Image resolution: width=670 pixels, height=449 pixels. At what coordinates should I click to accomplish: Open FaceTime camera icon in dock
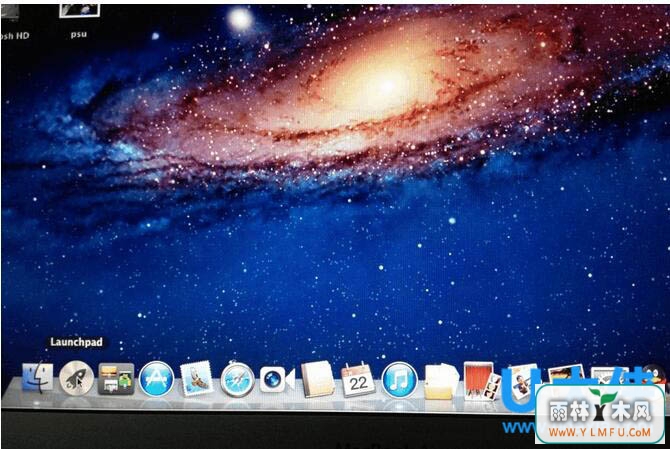[x=277, y=380]
